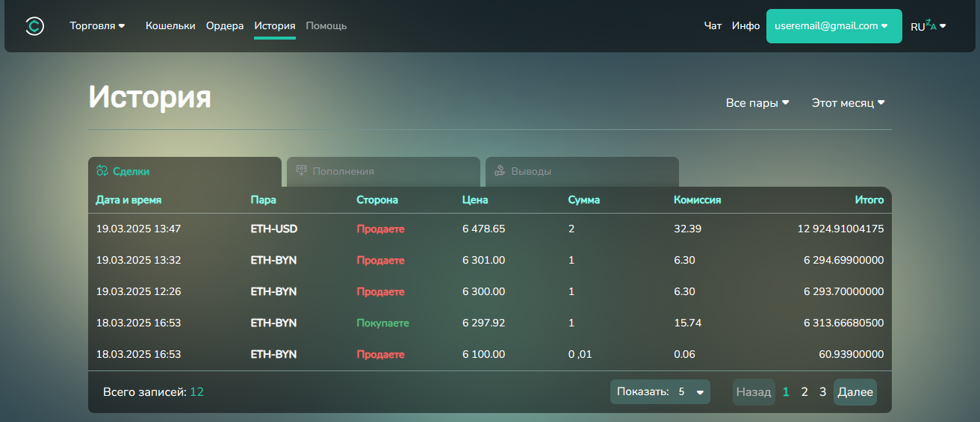Switch language with RU translate icon

(928, 26)
